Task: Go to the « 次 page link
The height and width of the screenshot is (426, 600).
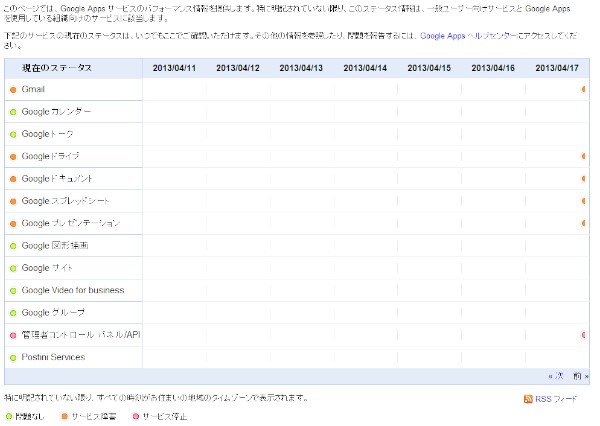Action: pos(556,376)
